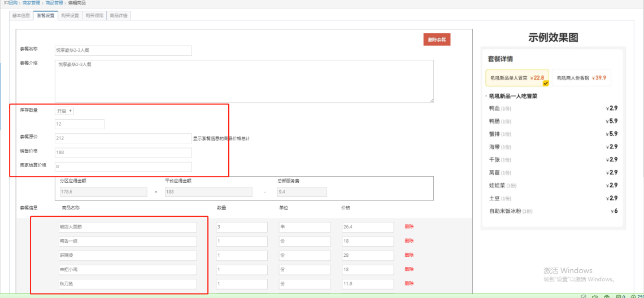
Task: Open the 库存数量 开启 dropdown
Action: point(64,111)
